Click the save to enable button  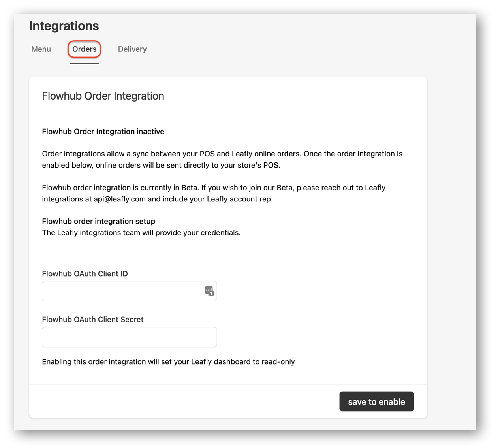376,401
